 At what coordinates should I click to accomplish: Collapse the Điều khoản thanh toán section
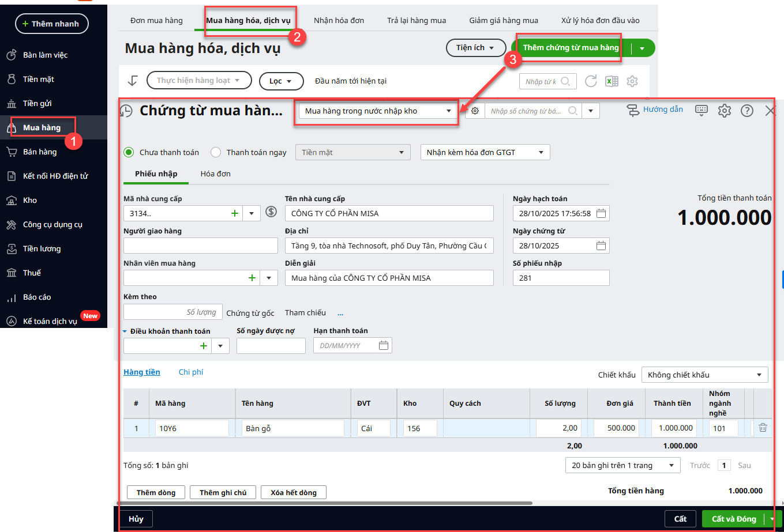125,331
